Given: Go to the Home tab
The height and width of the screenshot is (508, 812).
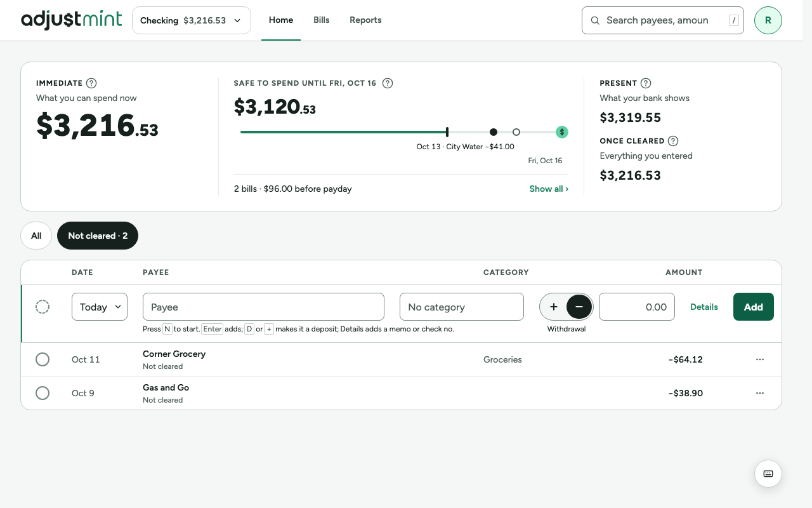Looking at the screenshot, I should (x=281, y=20).
